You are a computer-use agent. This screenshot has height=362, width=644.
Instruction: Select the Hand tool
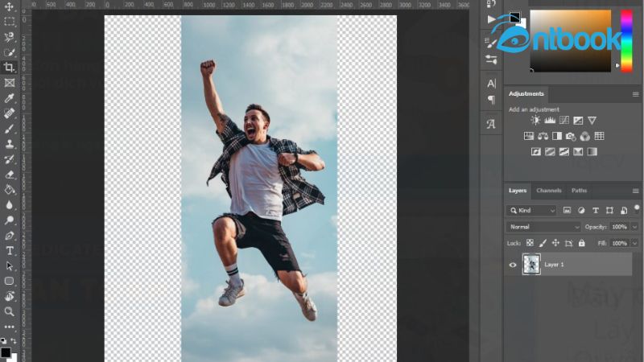(9, 296)
